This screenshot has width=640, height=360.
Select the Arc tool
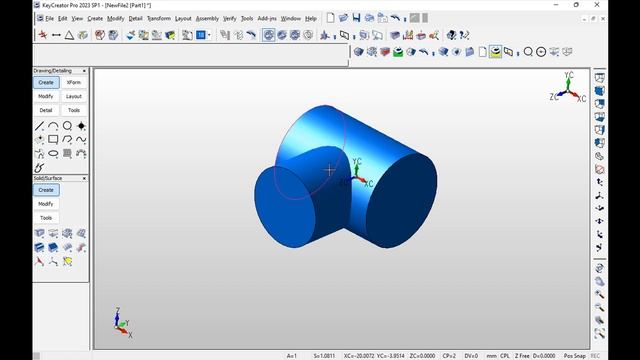point(53,126)
